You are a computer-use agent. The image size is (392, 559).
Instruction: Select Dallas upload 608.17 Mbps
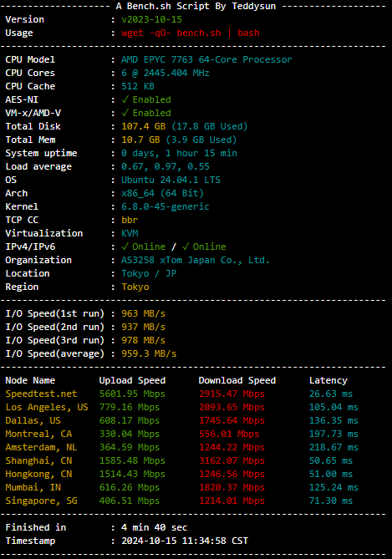pyautogui.click(x=130, y=420)
